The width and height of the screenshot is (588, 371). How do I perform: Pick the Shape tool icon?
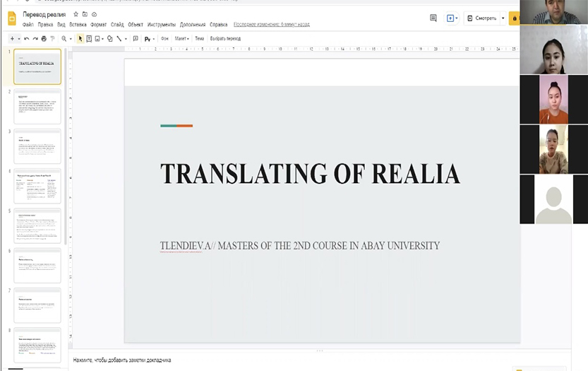coord(109,39)
